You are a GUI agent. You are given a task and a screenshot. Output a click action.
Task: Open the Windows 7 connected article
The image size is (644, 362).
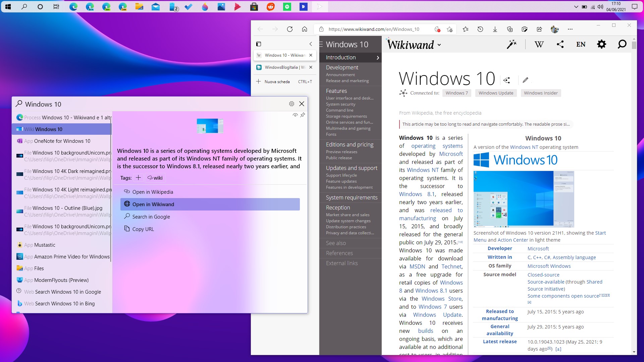click(x=457, y=93)
